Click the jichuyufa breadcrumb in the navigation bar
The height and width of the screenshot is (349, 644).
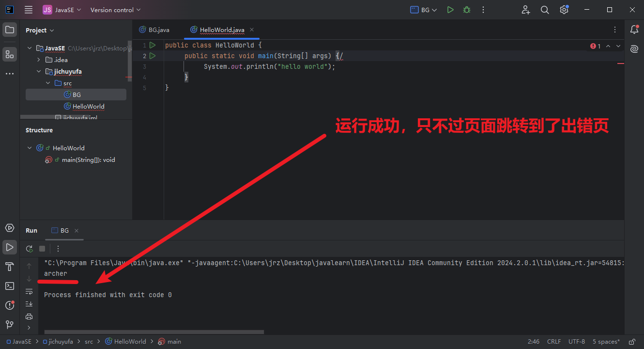click(58, 342)
